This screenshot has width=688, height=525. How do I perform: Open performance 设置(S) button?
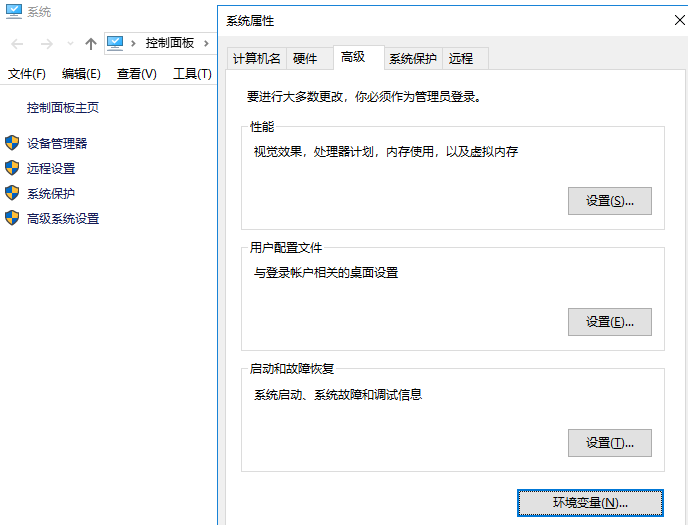(609, 201)
